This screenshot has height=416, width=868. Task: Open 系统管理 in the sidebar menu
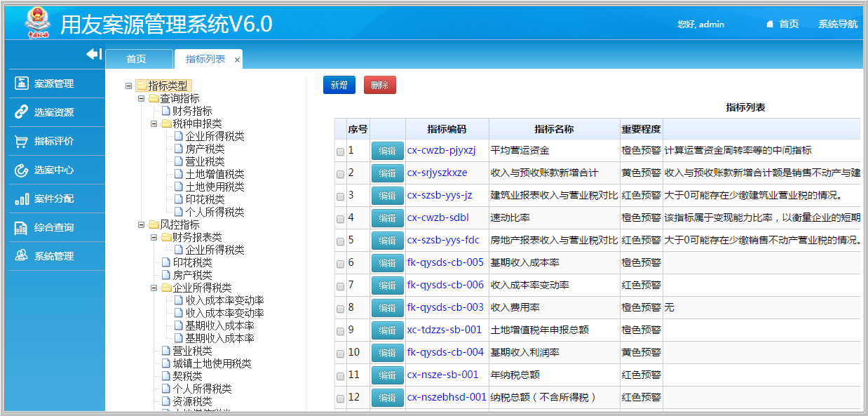[56, 256]
